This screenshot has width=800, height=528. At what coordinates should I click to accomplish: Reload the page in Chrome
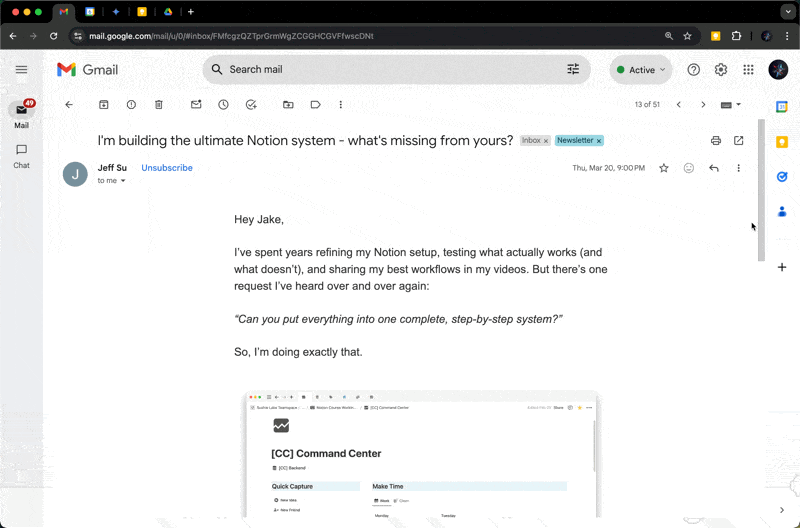click(x=54, y=36)
